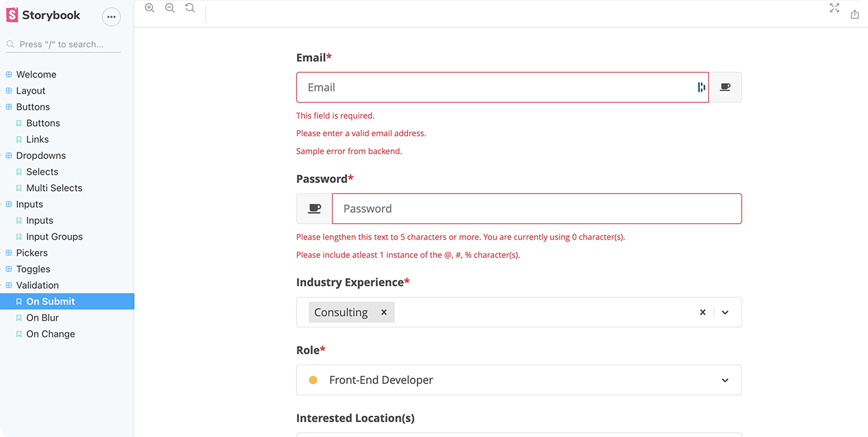Reset zoom with the circular arrow icon
This screenshot has width=868, height=437.
[190, 8]
